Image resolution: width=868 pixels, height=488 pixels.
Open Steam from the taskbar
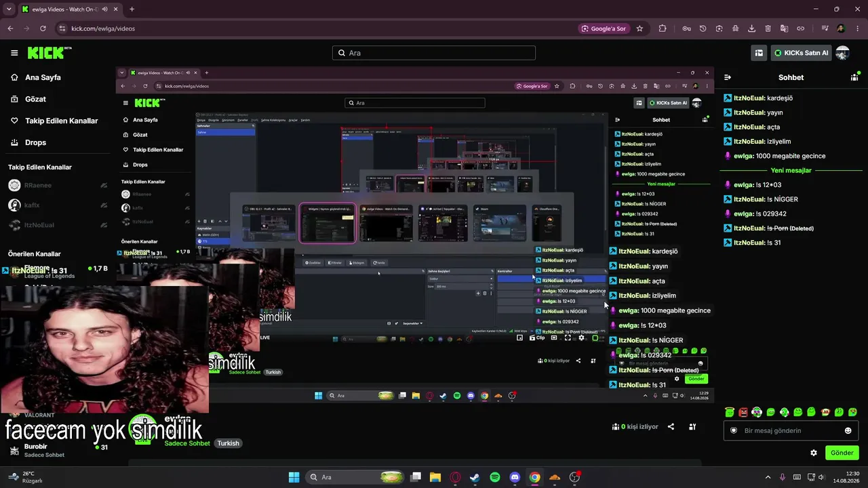pos(475,477)
